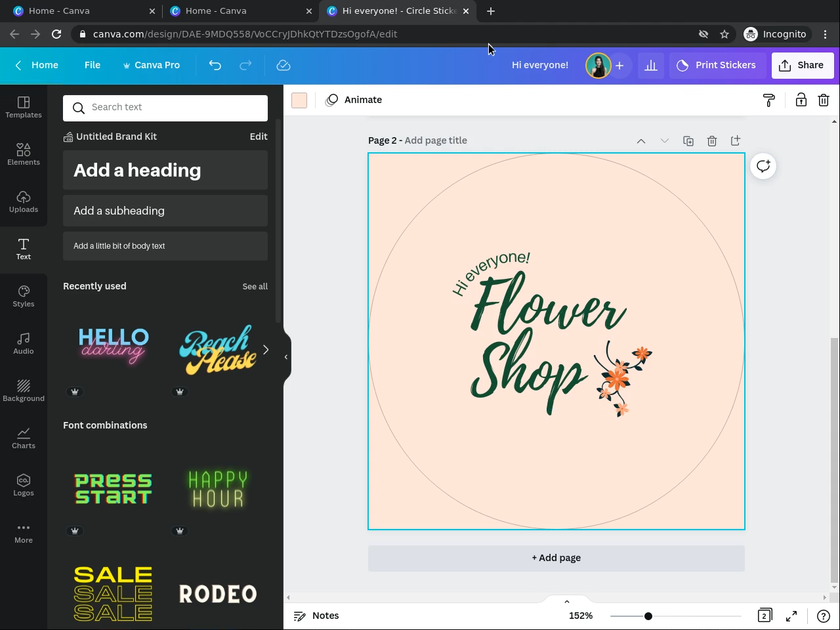This screenshot has width=840, height=630.
Task: Open the grid view page counter
Action: click(x=764, y=616)
